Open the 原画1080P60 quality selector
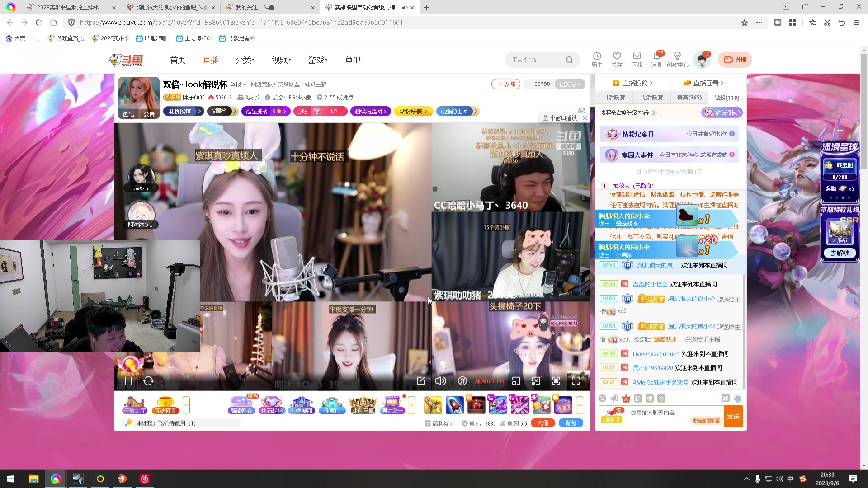868x488 pixels. 490,381
